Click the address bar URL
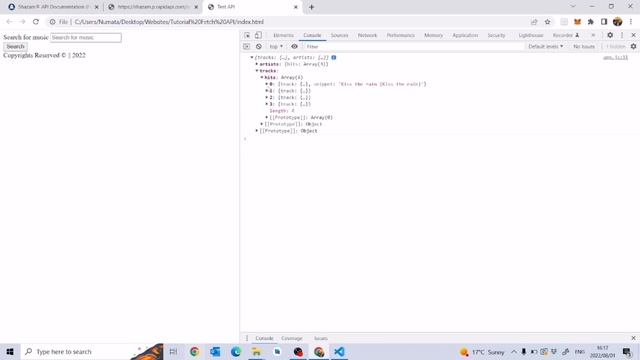The image size is (640, 360). point(169,22)
